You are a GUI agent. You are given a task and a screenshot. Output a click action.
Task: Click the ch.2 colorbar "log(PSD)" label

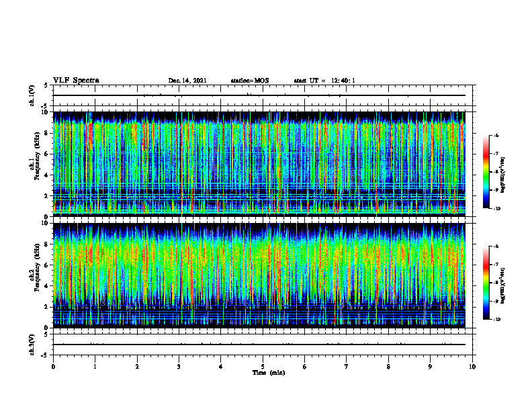pyautogui.click(x=503, y=286)
